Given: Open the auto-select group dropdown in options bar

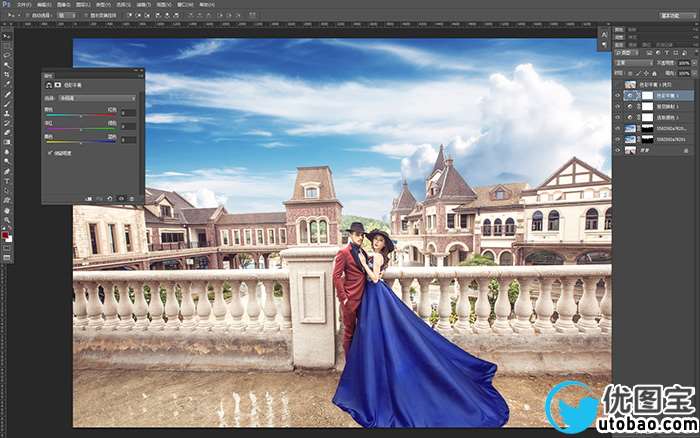Looking at the screenshot, I should [67, 15].
